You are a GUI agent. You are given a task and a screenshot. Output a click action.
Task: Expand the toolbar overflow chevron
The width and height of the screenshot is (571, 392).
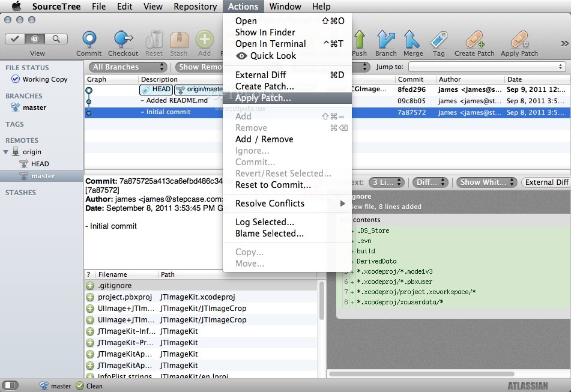[564, 44]
